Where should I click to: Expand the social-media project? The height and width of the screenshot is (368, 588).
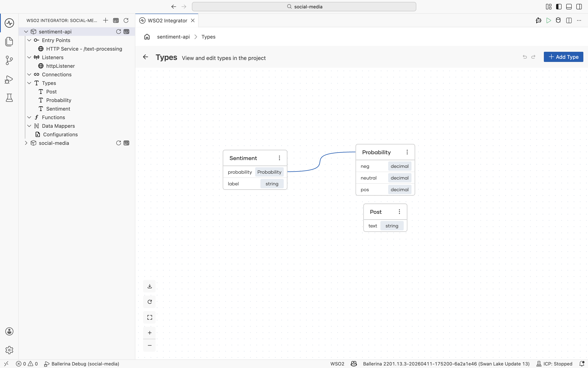pos(26,143)
